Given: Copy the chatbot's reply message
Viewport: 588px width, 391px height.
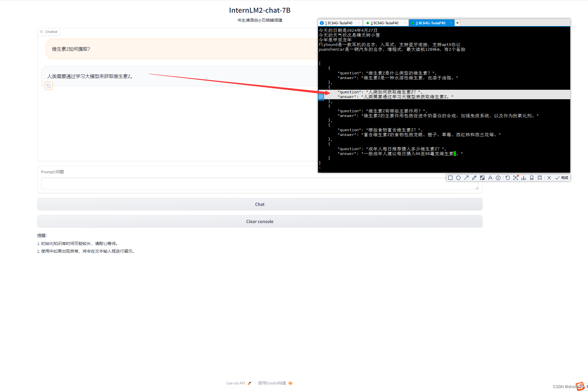Looking at the screenshot, I should [x=49, y=86].
